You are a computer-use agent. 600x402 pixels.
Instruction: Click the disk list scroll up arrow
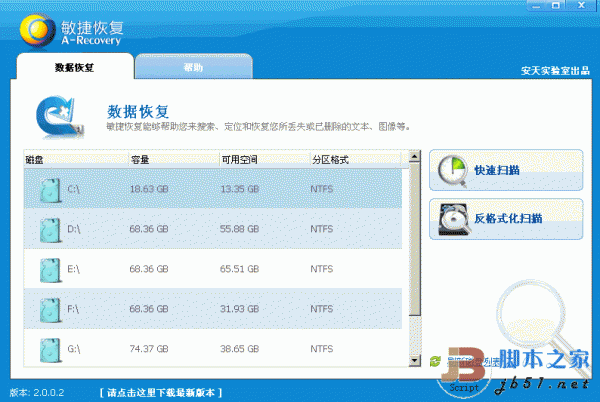click(x=414, y=156)
